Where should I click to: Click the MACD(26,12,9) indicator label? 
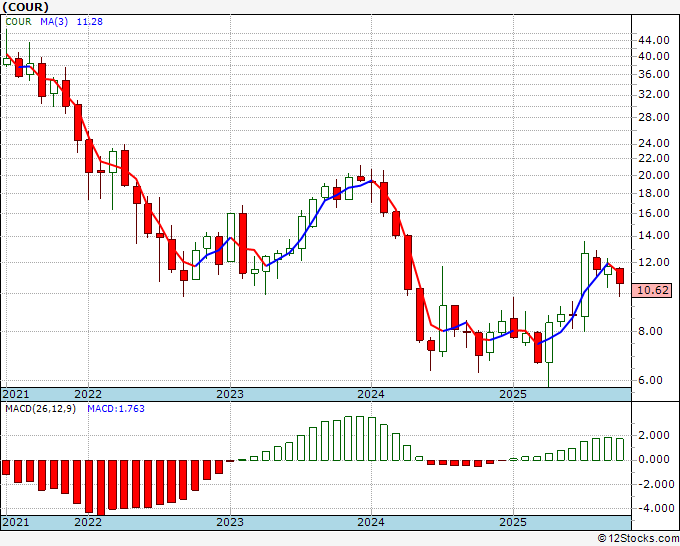pyautogui.click(x=40, y=409)
